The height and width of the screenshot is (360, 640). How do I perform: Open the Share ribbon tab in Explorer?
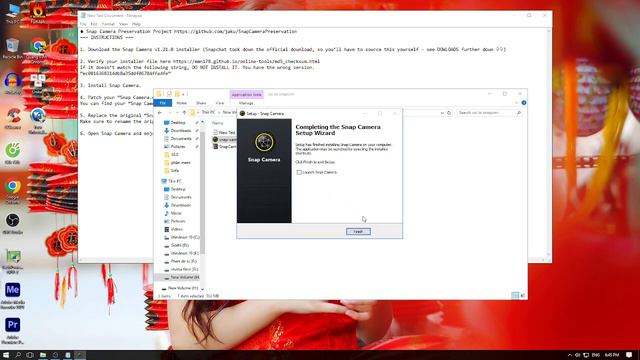tap(201, 103)
